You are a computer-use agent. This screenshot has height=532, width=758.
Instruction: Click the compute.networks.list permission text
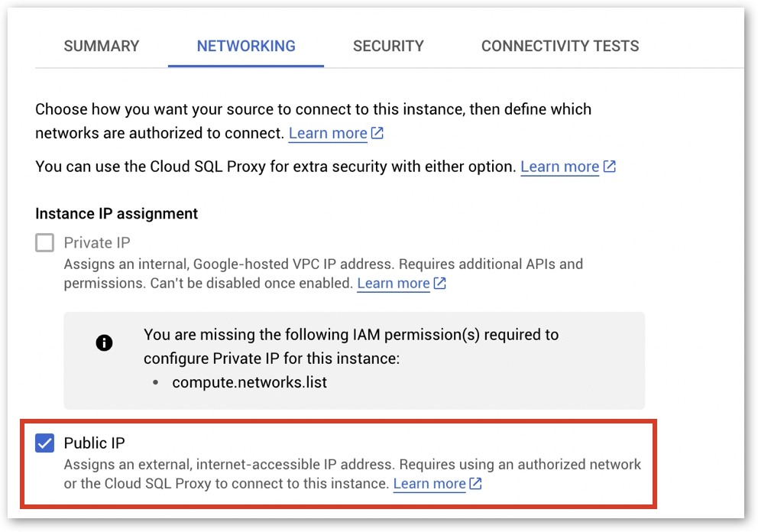coord(249,382)
